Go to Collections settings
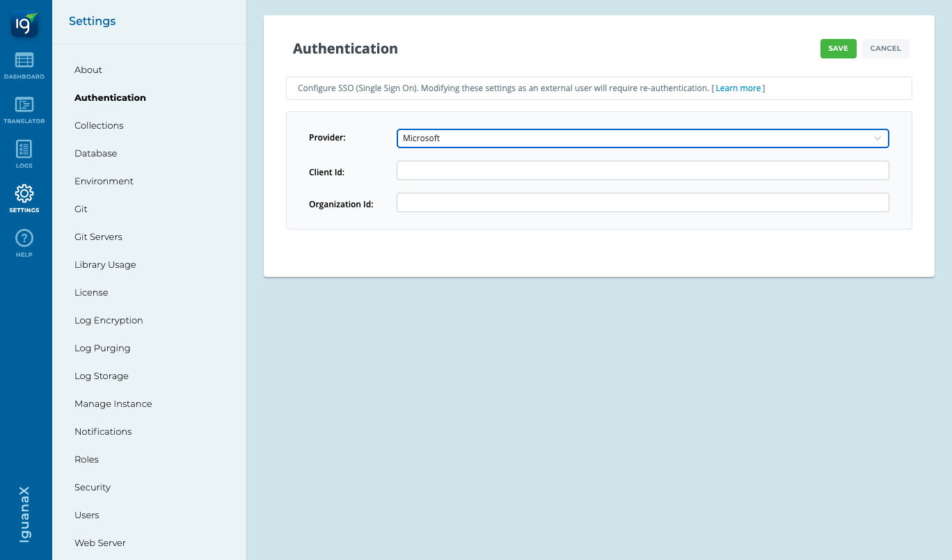The width and height of the screenshot is (952, 560). click(99, 126)
